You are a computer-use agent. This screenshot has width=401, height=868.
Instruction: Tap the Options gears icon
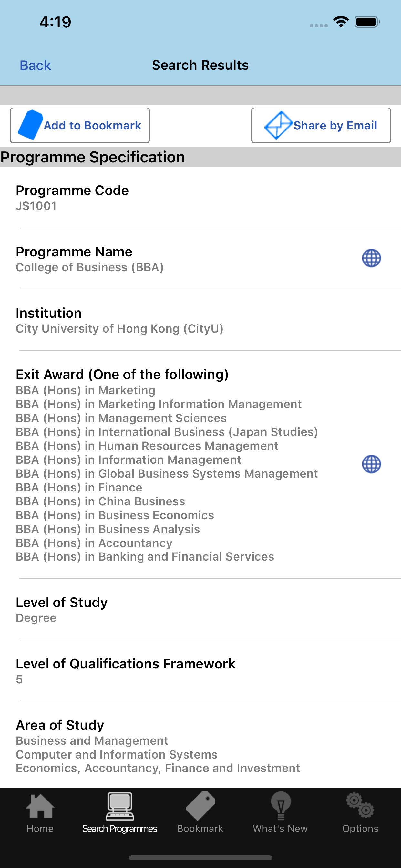coord(360,806)
